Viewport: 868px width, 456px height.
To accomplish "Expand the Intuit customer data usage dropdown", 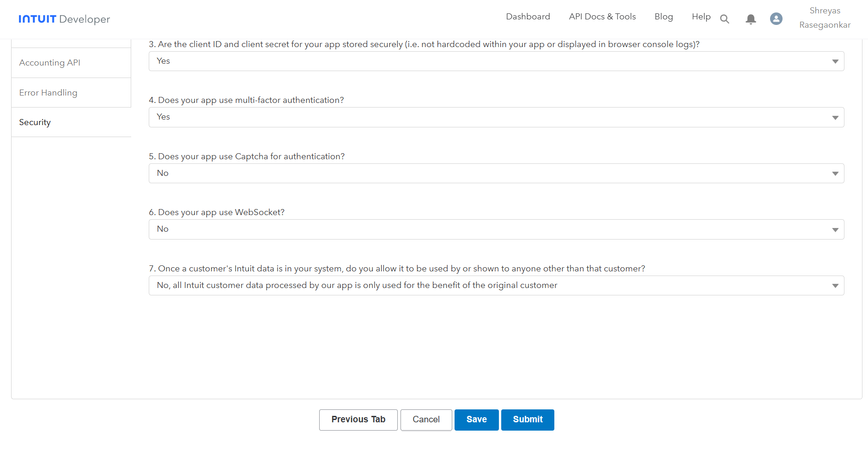I will [x=496, y=286].
